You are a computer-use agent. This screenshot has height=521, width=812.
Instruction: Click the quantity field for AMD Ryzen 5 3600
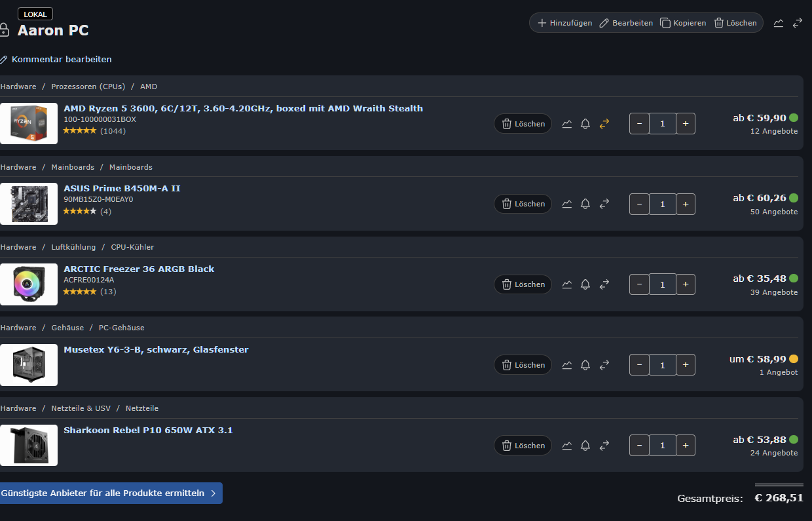[x=663, y=123]
